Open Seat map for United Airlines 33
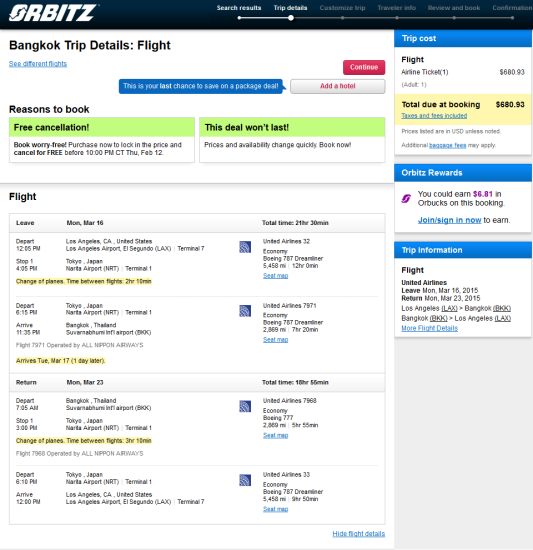The width and height of the screenshot is (533, 550). (x=276, y=509)
